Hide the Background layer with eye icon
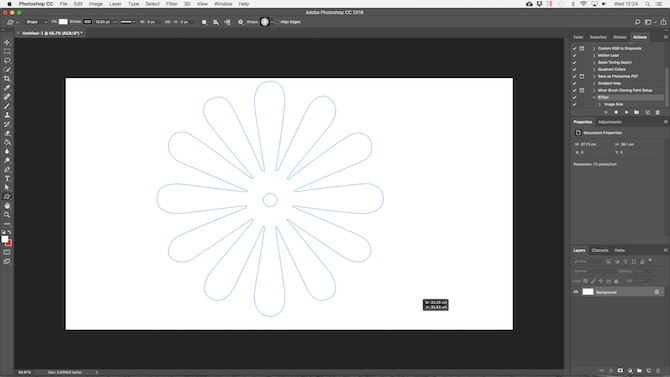The width and height of the screenshot is (670, 377). tap(576, 292)
